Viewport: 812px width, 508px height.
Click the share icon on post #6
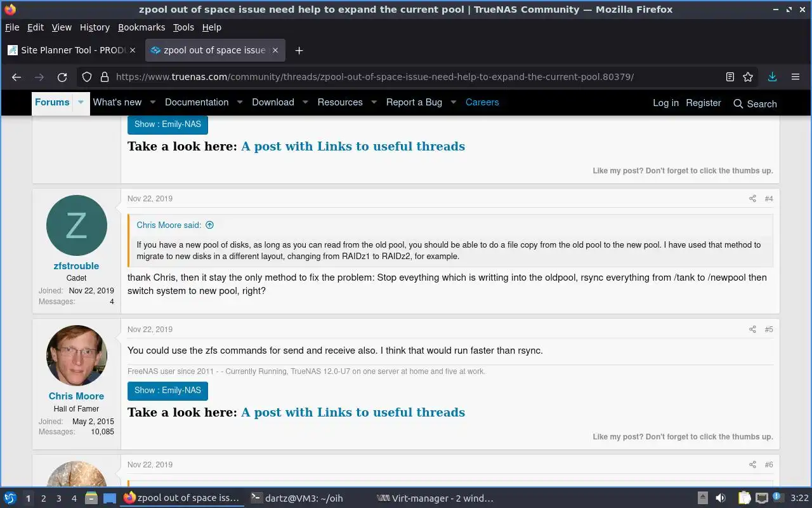pyautogui.click(x=752, y=465)
